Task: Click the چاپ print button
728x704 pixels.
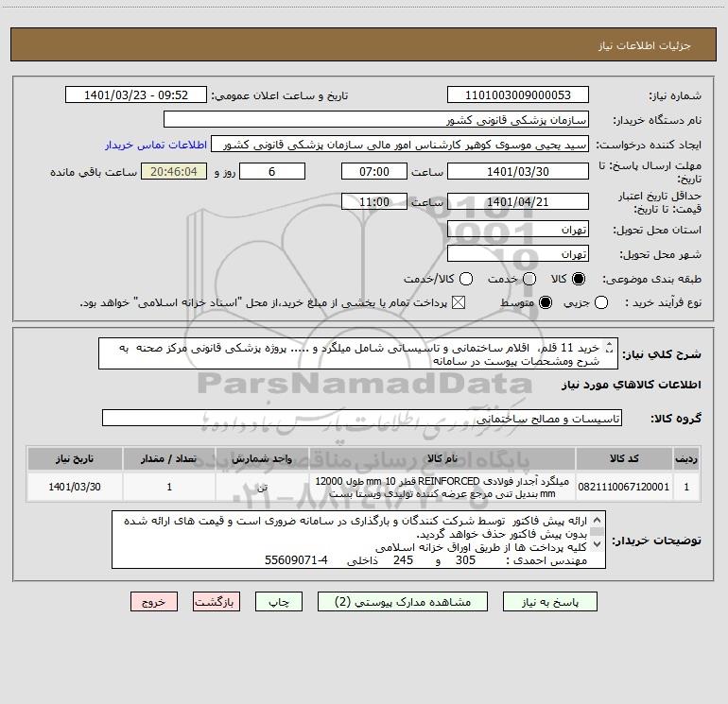Action: click(x=279, y=602)
